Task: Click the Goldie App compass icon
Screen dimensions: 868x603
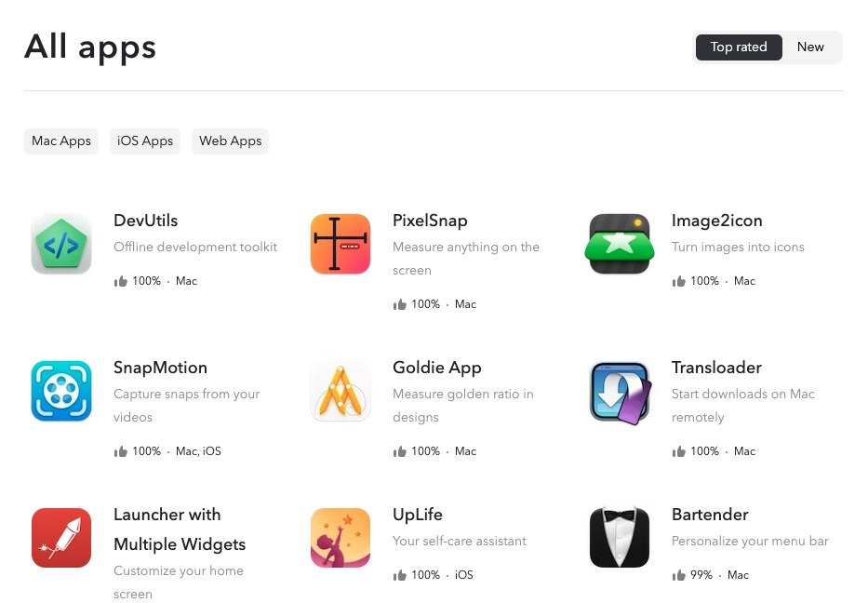Action: (341, 391)
